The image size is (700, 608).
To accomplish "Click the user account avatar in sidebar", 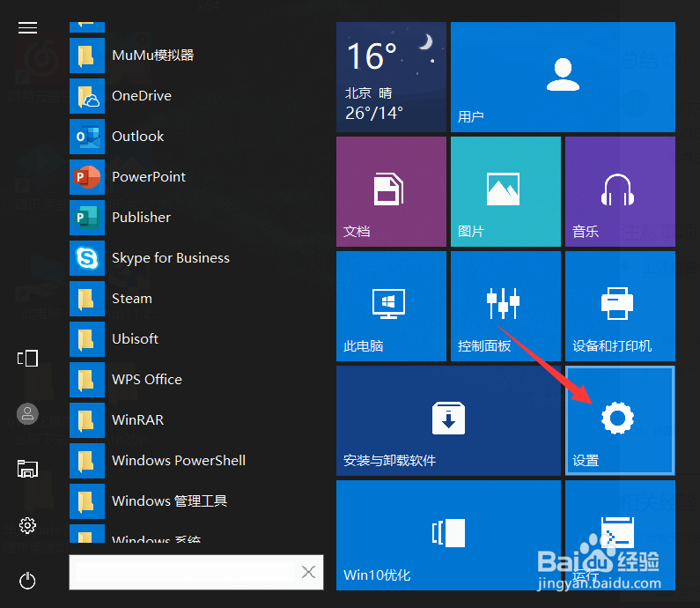I will click(x=27, y=413).
